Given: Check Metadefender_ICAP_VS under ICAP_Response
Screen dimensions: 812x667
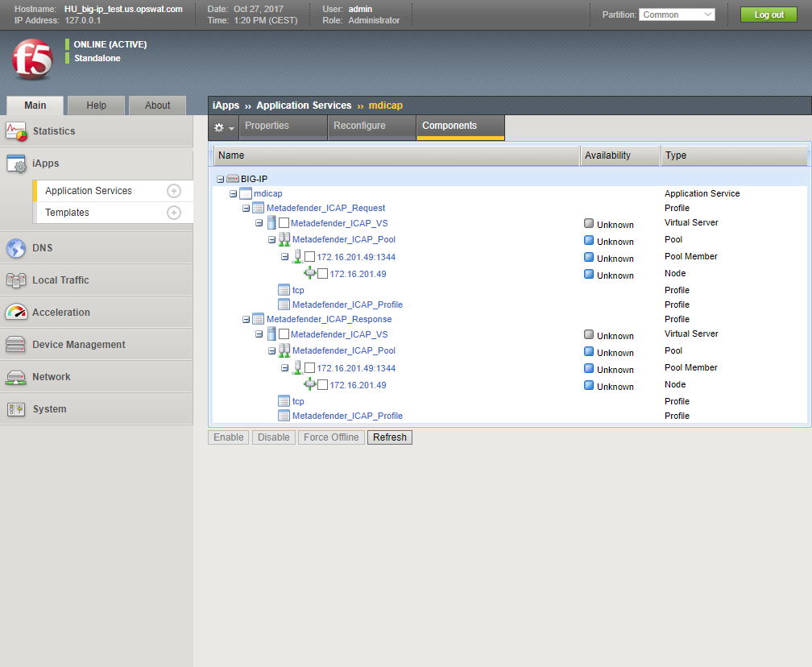Looking at the screenshot, I should [x=284, y=334].
